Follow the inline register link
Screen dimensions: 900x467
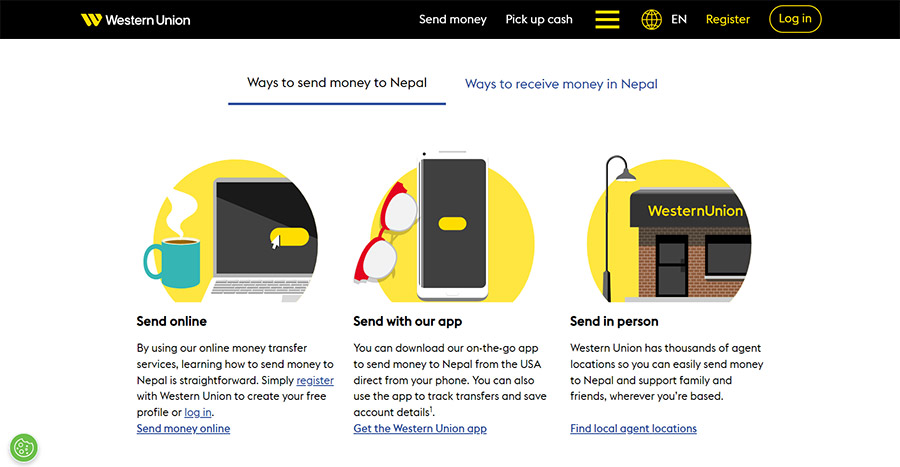click(x=315, y=380)
